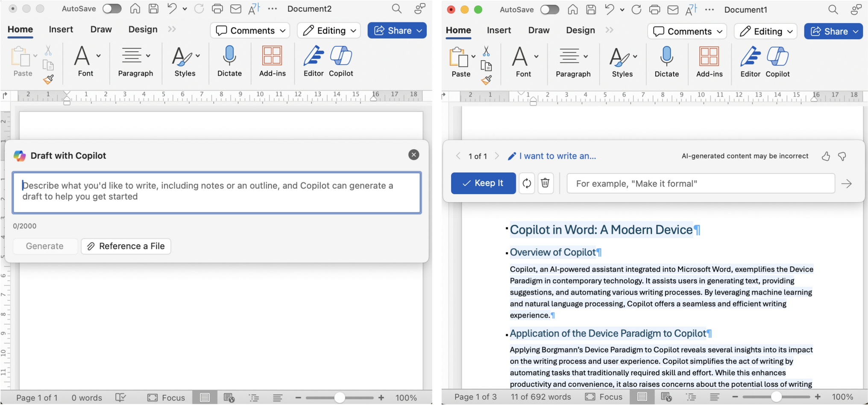Click Save icon in Document1 window
The width and height of the screenshot is (868, 405).
(591, 9)
